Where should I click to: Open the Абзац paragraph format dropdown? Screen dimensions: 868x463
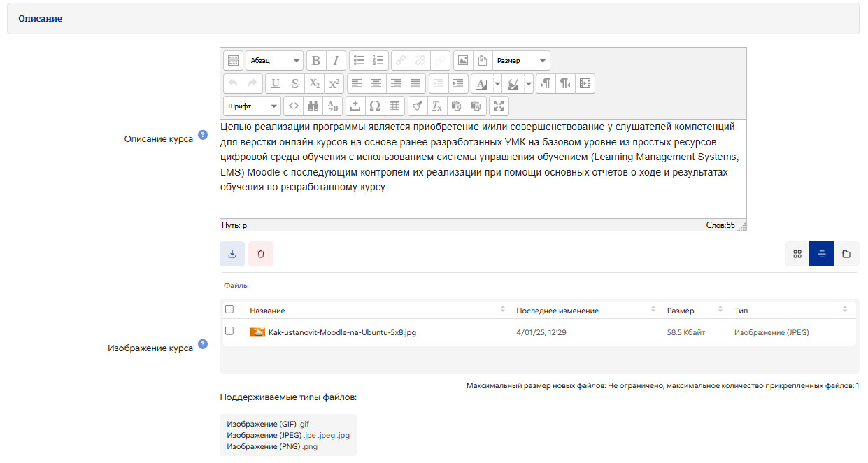click(x=275, y=61)
